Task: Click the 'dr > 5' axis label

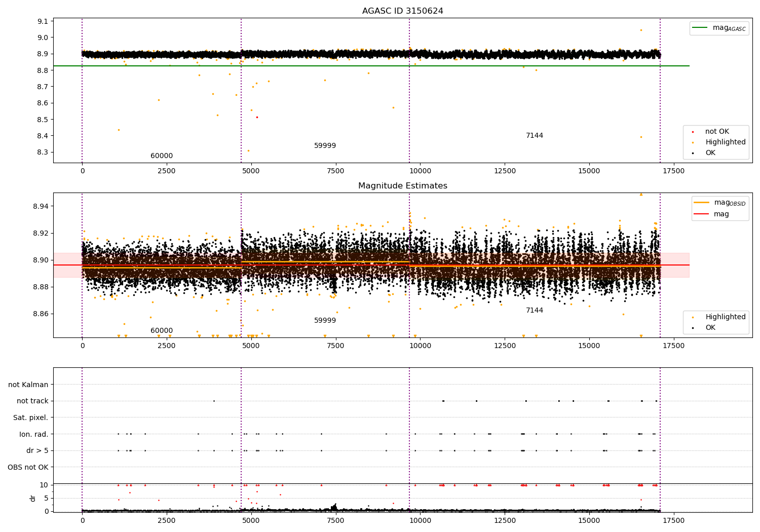Action: [x=37, y=451]
